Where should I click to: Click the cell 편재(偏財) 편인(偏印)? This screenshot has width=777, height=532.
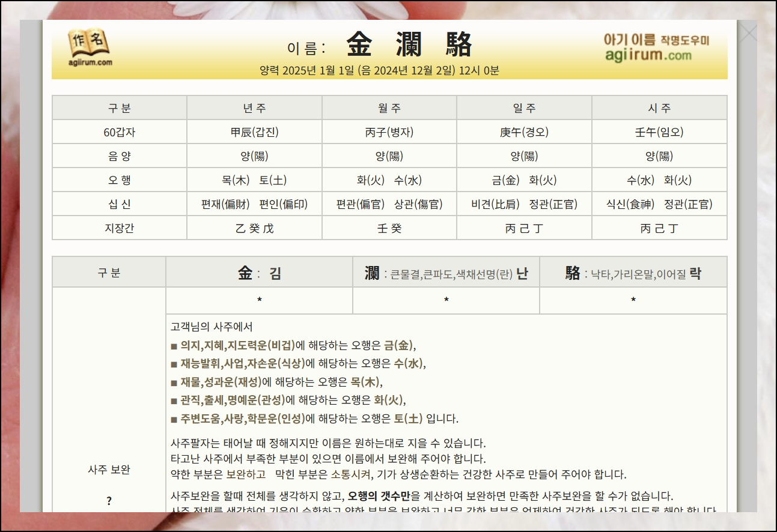pos(254,204)
